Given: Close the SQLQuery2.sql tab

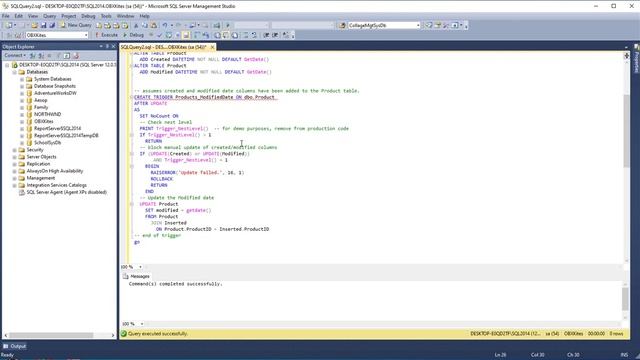Looking at the screenshot, I should pyautogui.click(x=212, y=47).
